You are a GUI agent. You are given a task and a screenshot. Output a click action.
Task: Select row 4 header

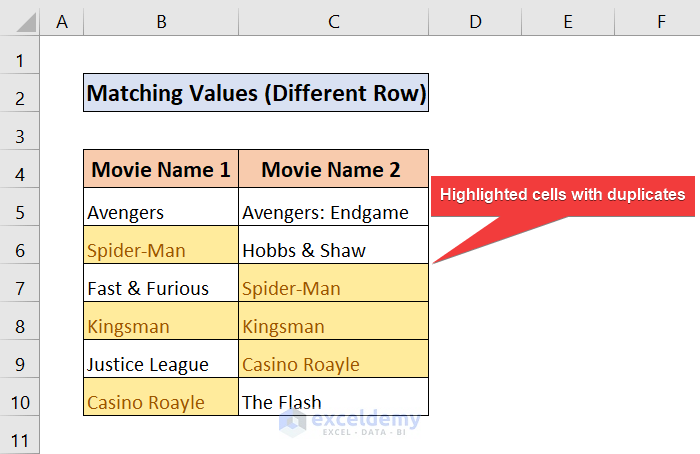click(x=20, y=172)
